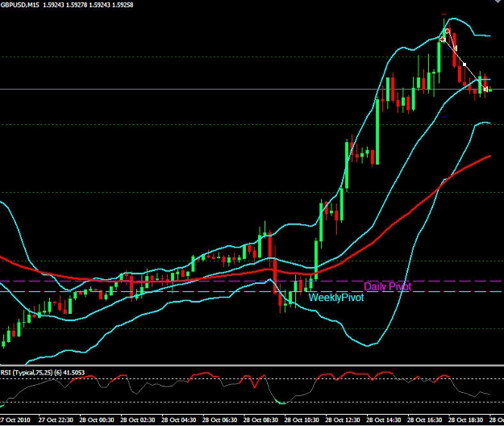The height and width of the screenshot is (426, 504).
Task: Select the red diamond marker on the tall green candle
Action: 443,40
